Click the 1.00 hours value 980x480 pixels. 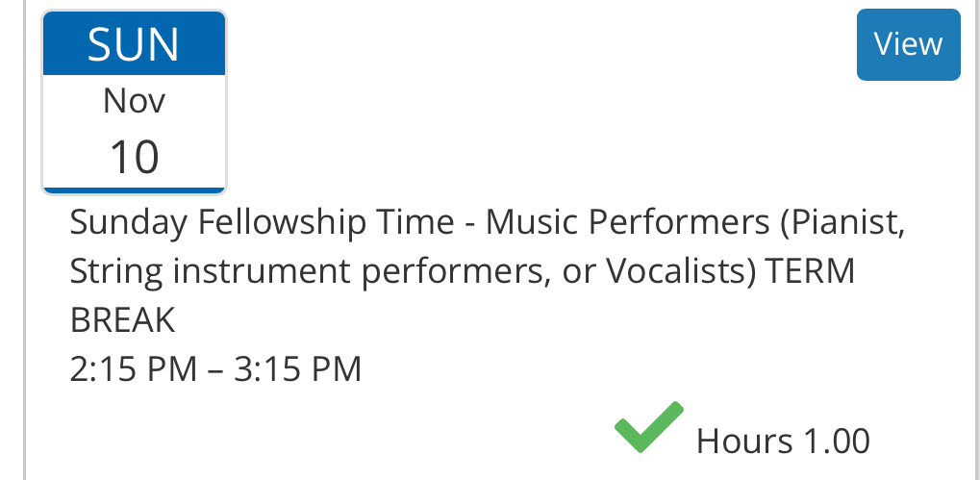pos(837,442)
